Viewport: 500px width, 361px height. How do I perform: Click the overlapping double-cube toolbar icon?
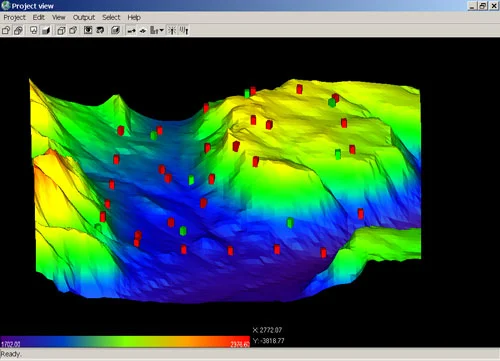pyautogui.click(x=18, y=31)
